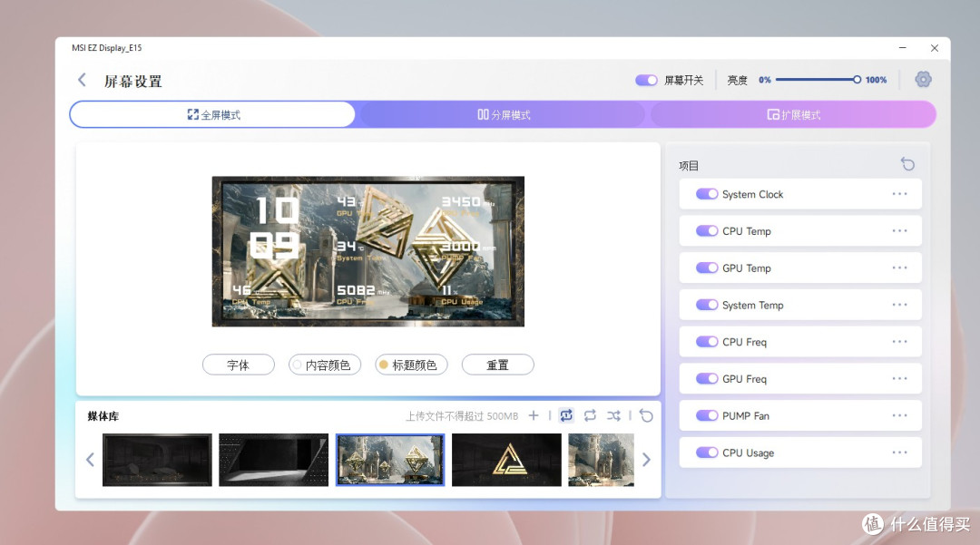Add media with the plus icon
Viewport: 980px width, 545px height.
point(534,415)
